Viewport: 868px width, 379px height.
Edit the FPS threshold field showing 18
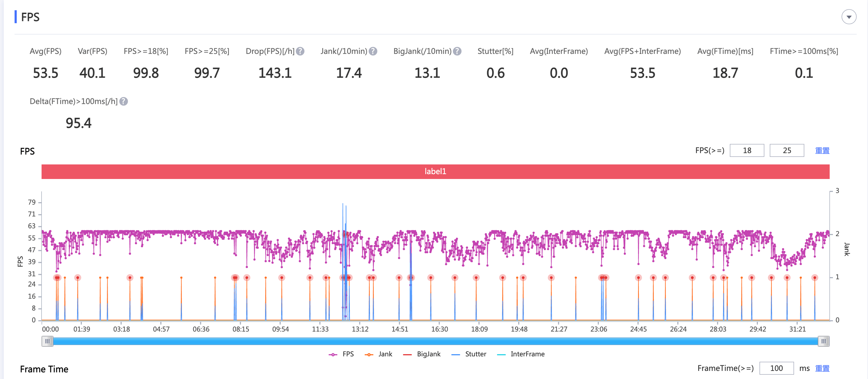747,150
